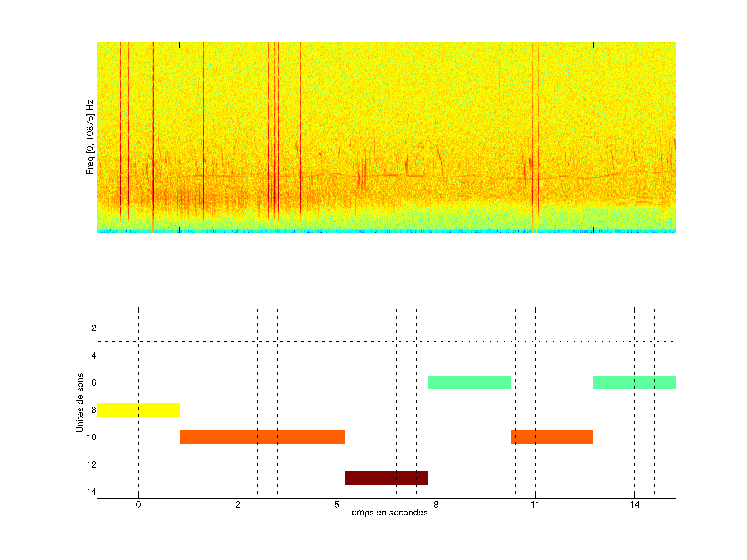The image size is (747, 560).
Task: Click the x-axis tick label 2
Action: (237, 505)
